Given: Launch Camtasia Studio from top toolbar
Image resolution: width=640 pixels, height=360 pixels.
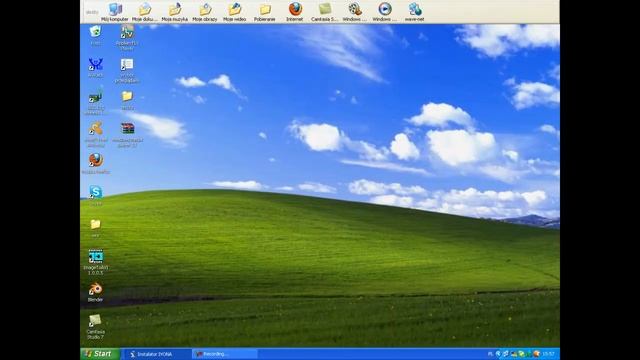Looking at the screenshot, I should [324, 12].
